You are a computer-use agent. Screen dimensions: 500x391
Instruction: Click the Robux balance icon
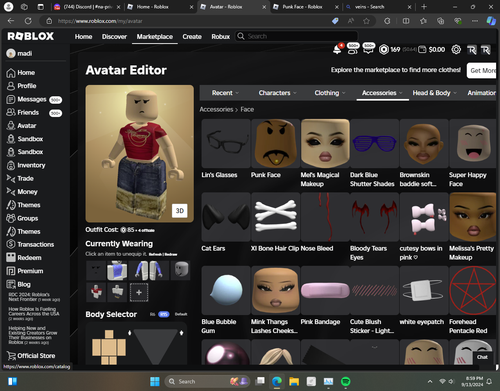(x=384, y=50)
